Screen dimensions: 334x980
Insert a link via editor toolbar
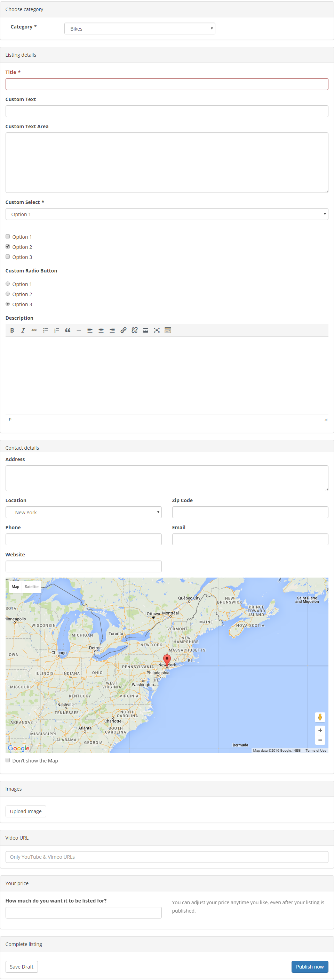tap(124, 330)
